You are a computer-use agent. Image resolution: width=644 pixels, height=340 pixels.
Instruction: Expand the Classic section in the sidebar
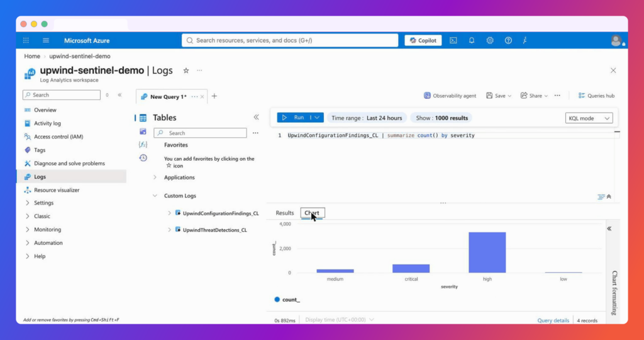28,216
